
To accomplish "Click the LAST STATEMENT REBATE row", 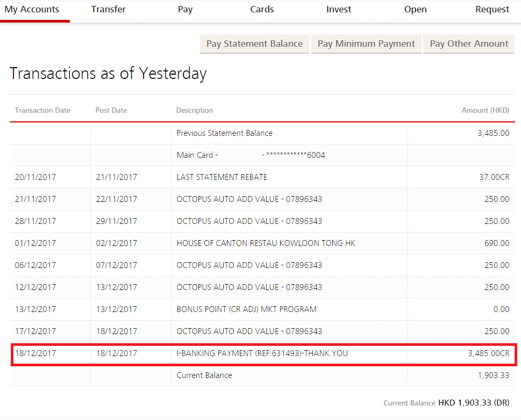I will click(222, 177).
